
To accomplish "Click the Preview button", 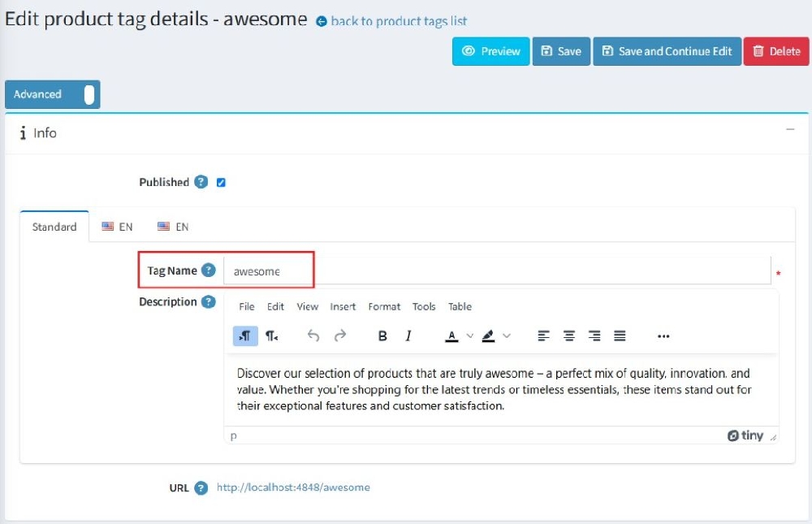I will tap(491, 51).
